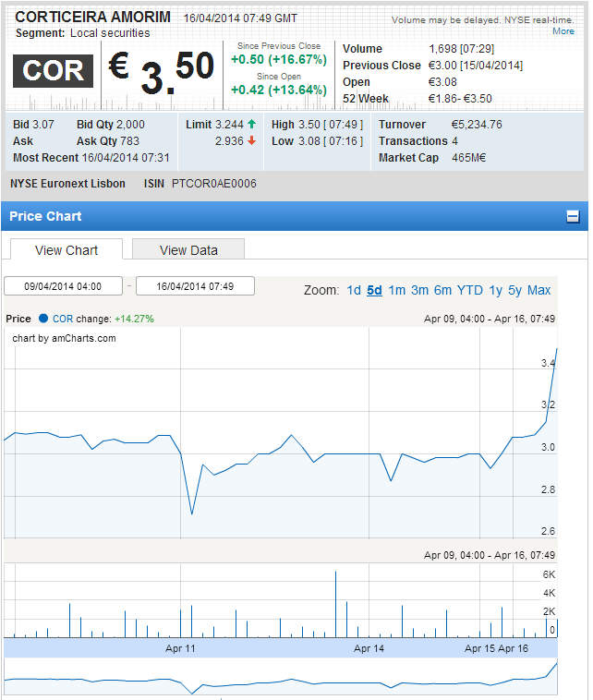Click the Most Recent timestamp 16/04/2014 07:31
The height and width of the screenshot is (700, 593).
pos(126,158)
